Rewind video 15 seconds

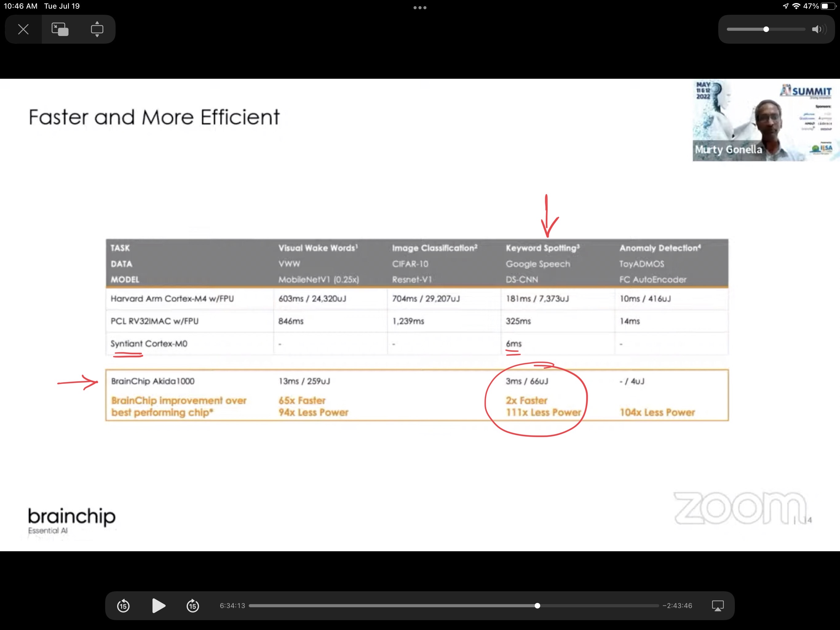(x=123, y=605)
